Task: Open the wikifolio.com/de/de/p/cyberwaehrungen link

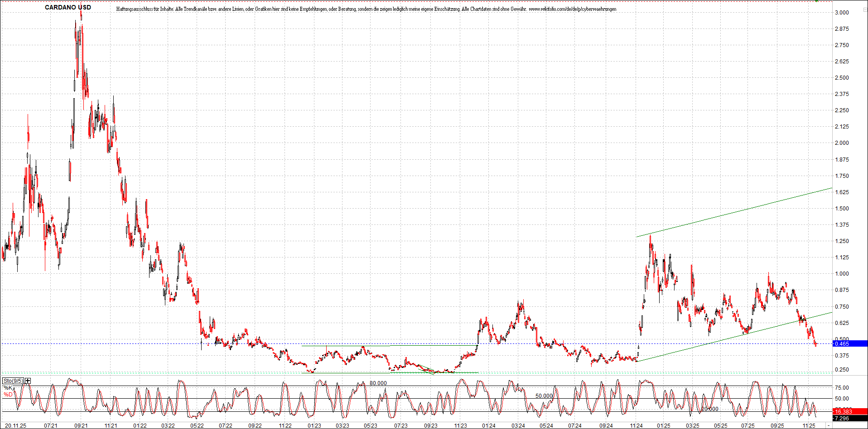Action: 573,9
